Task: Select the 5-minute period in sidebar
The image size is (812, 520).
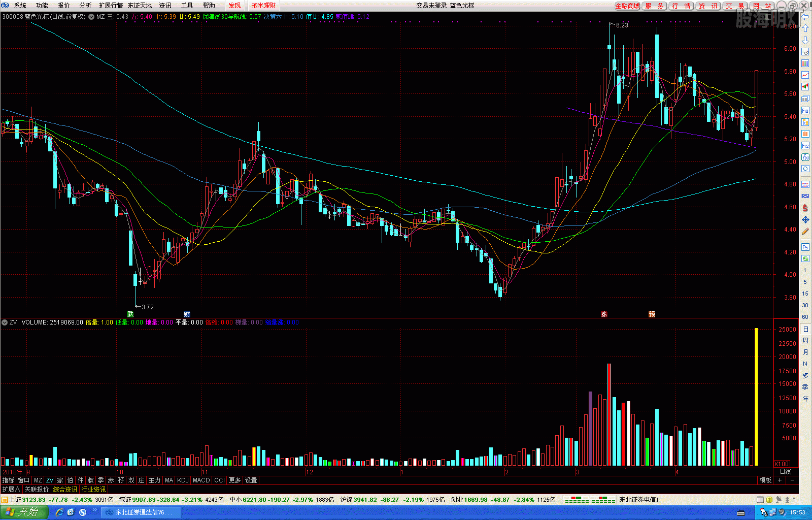Action: tap(805, 282)
